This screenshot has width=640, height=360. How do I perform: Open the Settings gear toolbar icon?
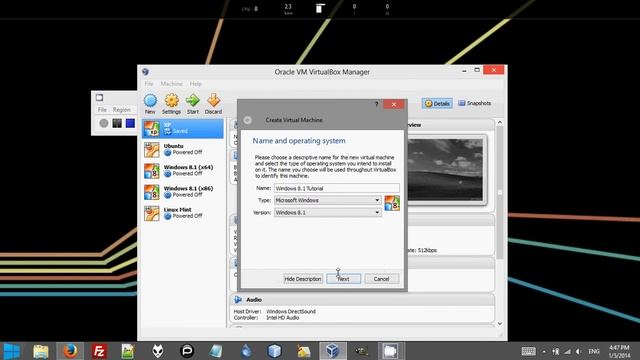[x=171, y=104]
